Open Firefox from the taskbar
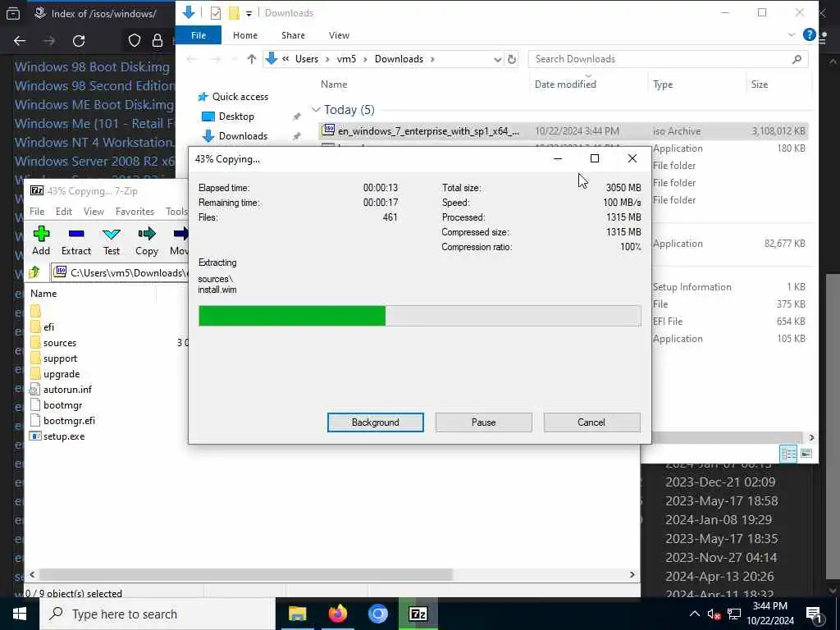Screen dimensions: 840x630 point(337,614)
